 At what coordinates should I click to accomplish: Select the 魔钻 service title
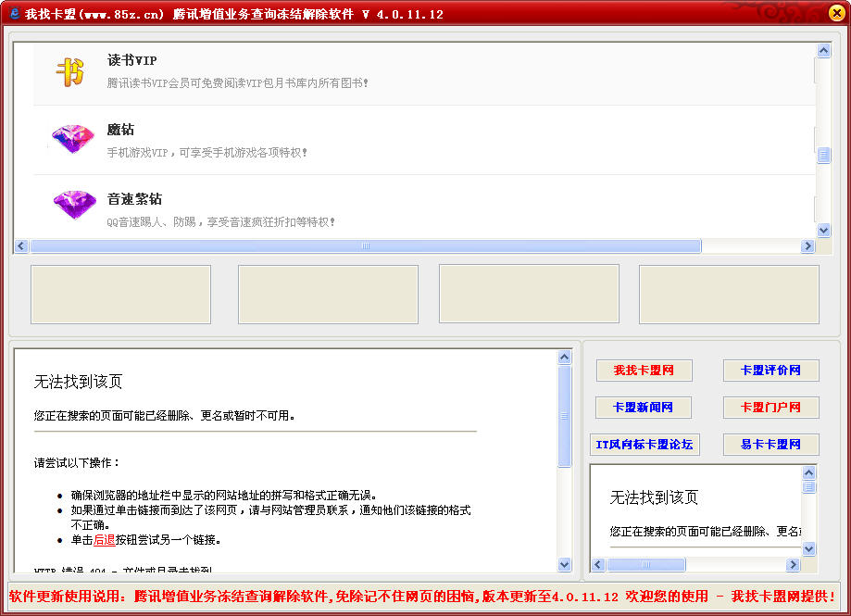pyautogui.click(x=120, y=130)
